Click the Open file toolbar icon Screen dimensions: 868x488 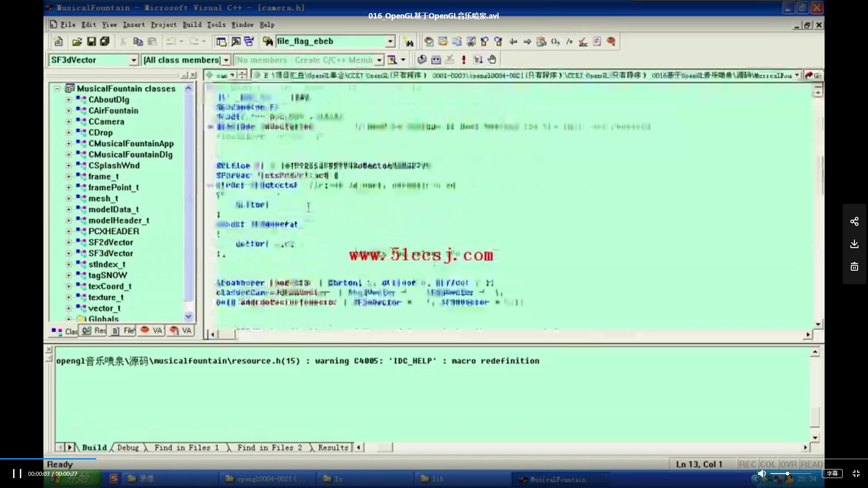coord(77,42)
